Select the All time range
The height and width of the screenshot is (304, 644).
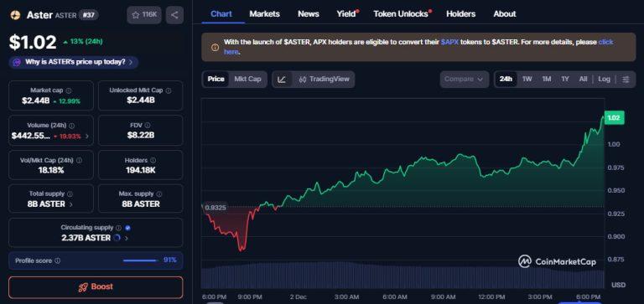pos(583,80)
